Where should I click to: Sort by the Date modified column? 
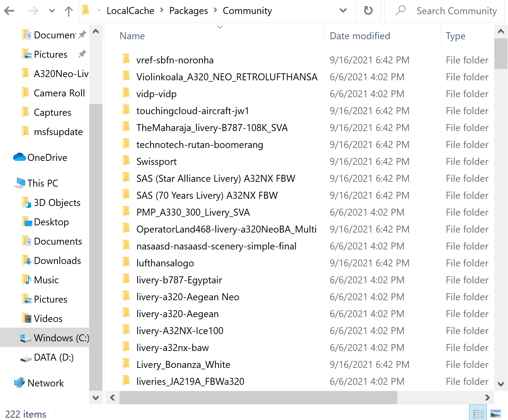point(360,36)
